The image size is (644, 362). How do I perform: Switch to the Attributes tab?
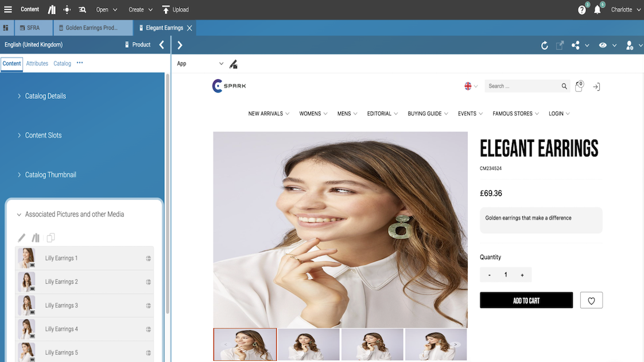[37, 64]
